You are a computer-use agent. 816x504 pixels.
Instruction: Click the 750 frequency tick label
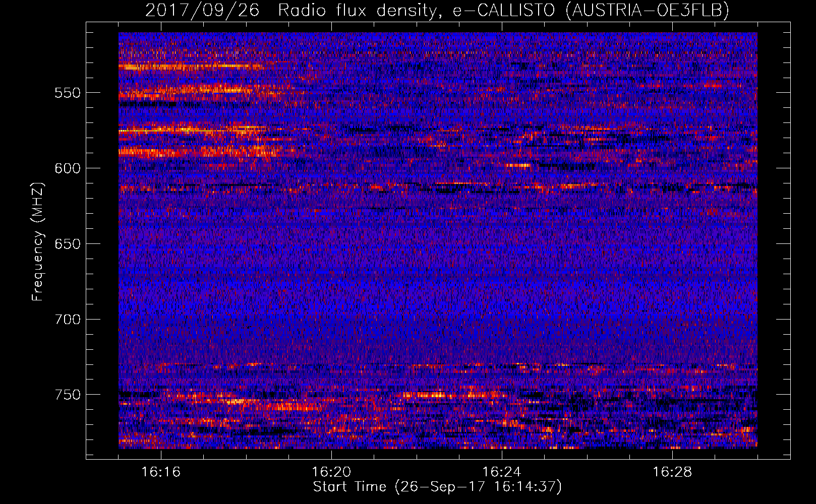(x=68, y=395)
